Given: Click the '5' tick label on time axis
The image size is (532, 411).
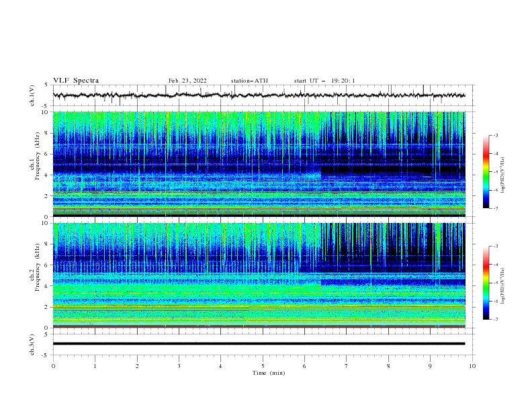Looking at the screenshot, I should tap(263, 366).
